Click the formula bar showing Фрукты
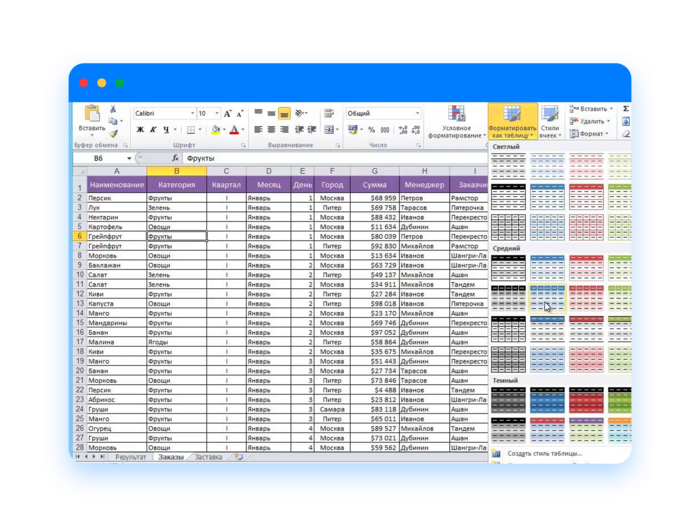This screenshot has height=527, width=700. click(x=335, y=158)
